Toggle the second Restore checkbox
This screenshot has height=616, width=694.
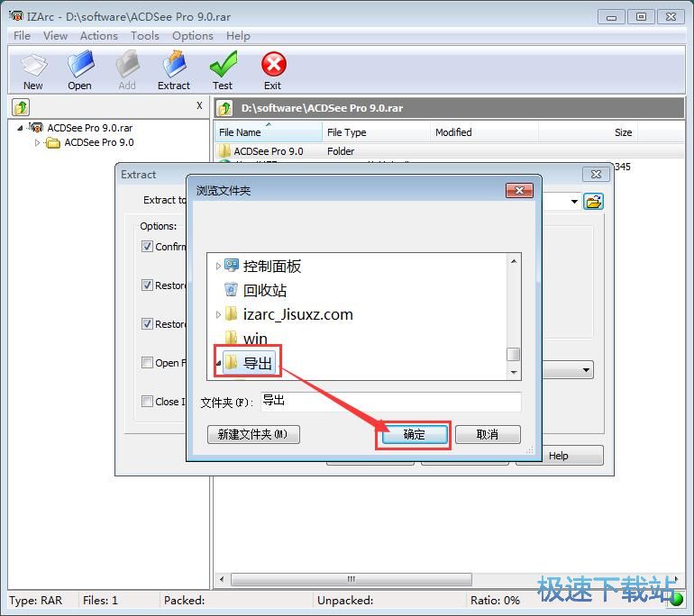pos(148,323)
